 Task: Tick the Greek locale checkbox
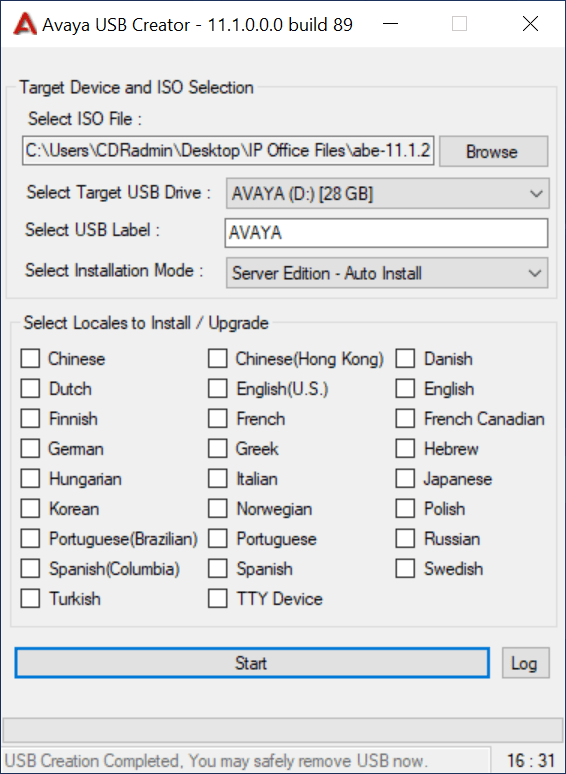point(218,449)
